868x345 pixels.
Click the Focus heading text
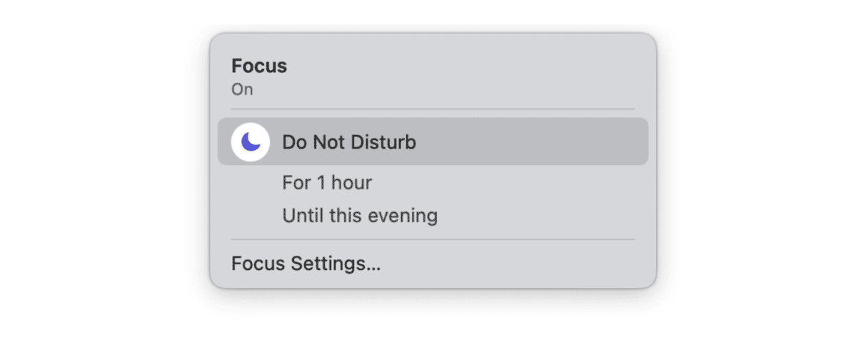tap(259, 66)
